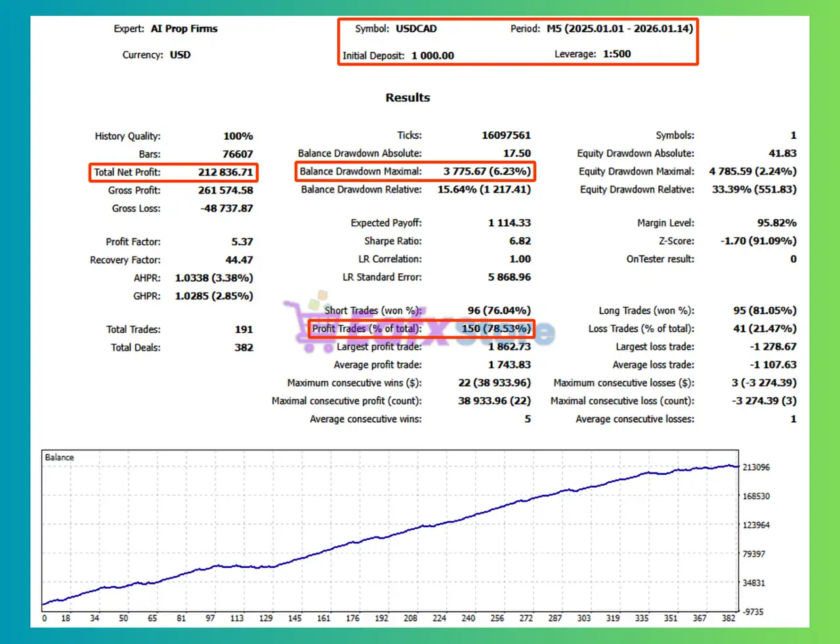Select the Gross Profit value 261 574.58

click(x=225, y=190)
